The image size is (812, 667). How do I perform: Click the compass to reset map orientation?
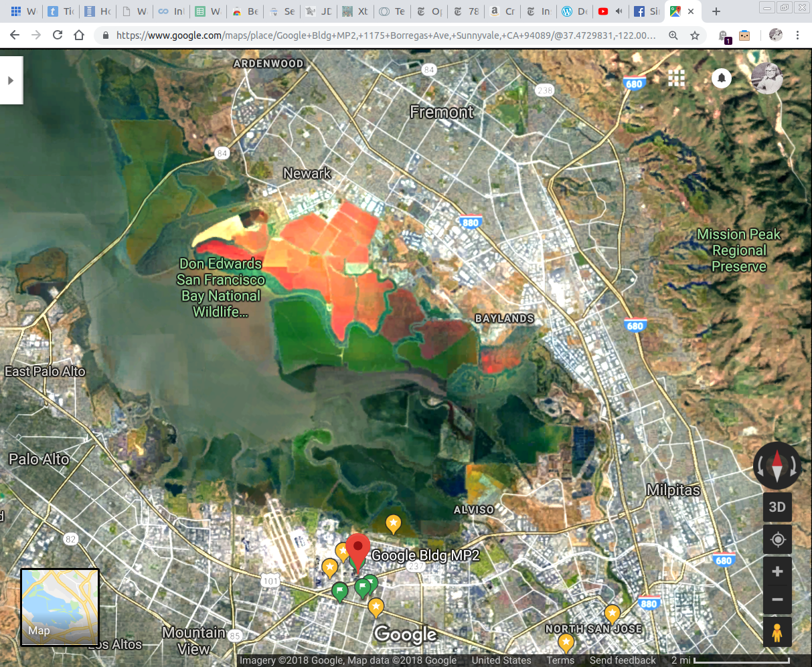[777, 466]
